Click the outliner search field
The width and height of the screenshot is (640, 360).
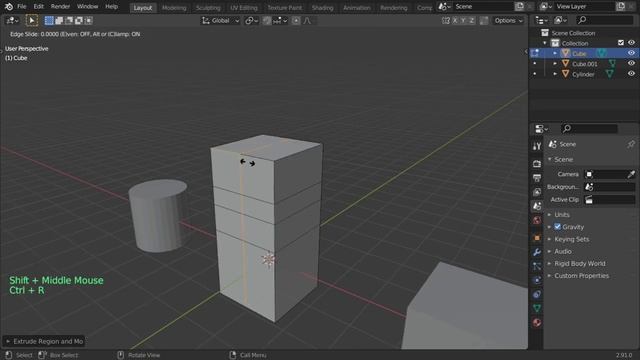[606, 20]
